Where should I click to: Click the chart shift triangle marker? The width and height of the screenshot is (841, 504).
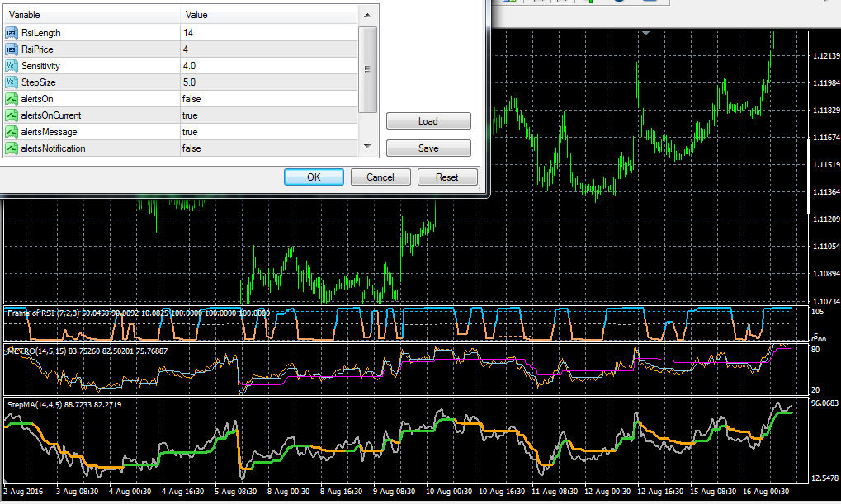[x=645, y=33]
